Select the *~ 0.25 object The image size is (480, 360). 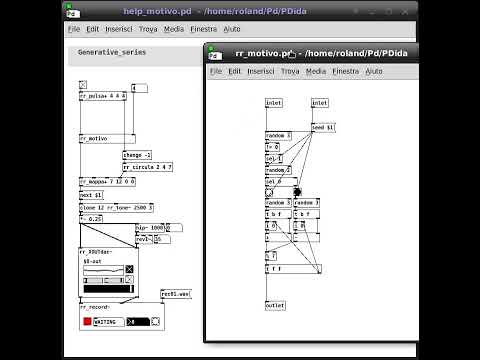pos(91,219)
